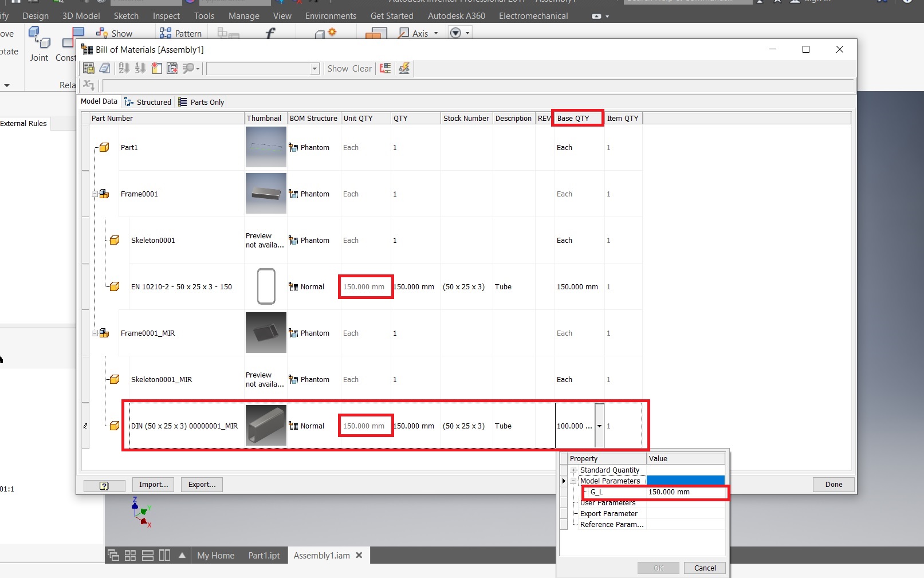Image resolution: width=924 pixels, height=578 pixels.
Task: Click the Show icon in the ribbon
Action: pyautogui.click(x=102, y=33)
